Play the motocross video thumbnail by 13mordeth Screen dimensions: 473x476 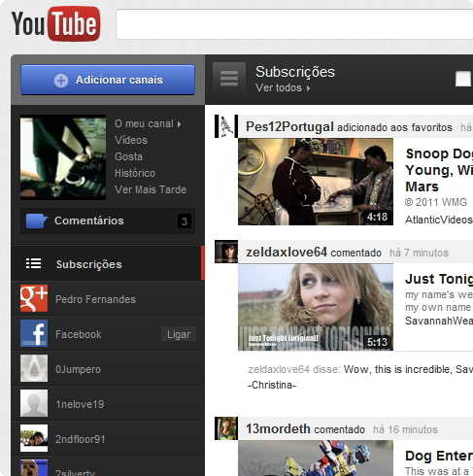(x=316, y=459)
